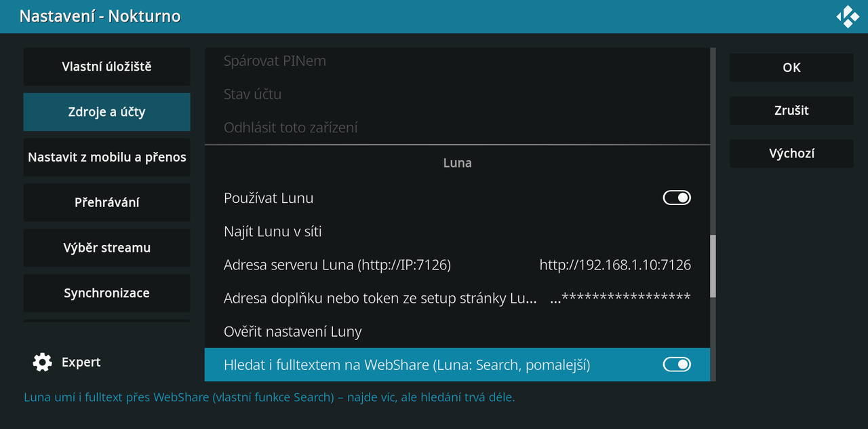Click the Expert settings level label
This screenshot has width=868, height=429.
81,362
